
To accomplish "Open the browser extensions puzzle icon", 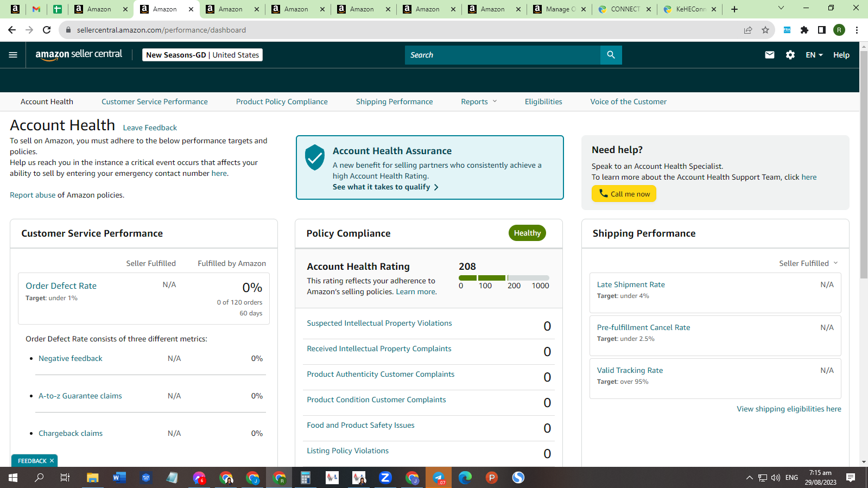I will (x=804, y=30).
